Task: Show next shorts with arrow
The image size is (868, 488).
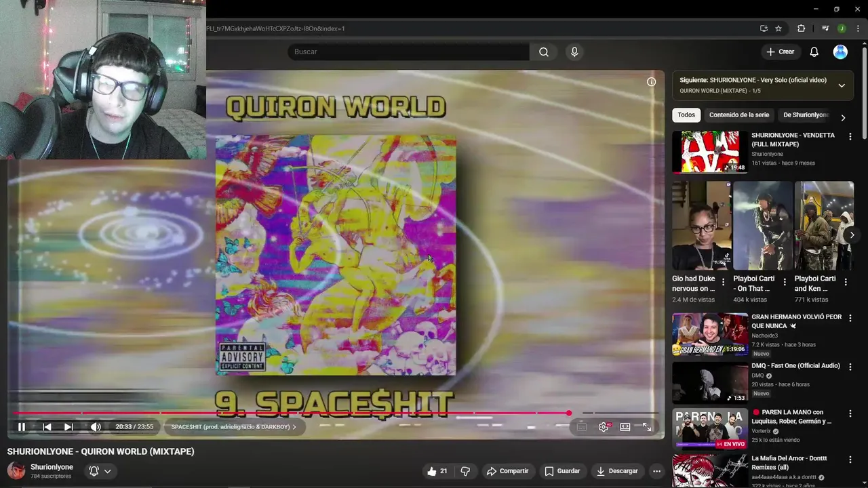Action: tap(852, 235)
